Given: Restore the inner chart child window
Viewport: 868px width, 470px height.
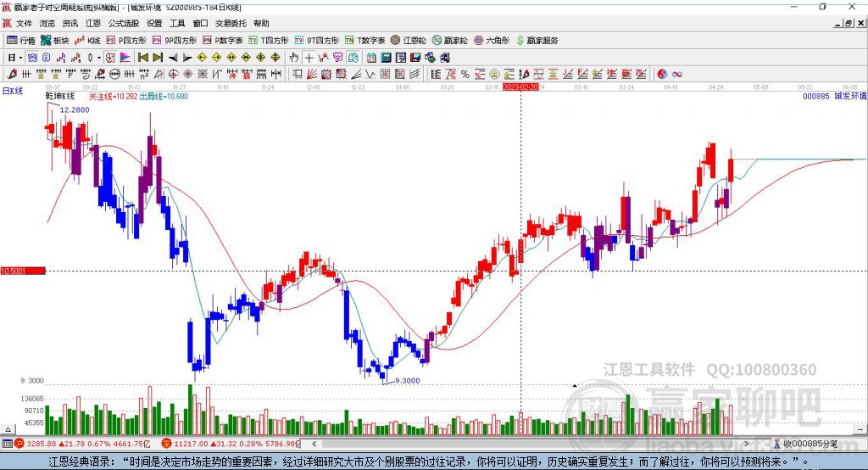Looking at the screenshot, I should pyautogui.click(x=849, y=23).
